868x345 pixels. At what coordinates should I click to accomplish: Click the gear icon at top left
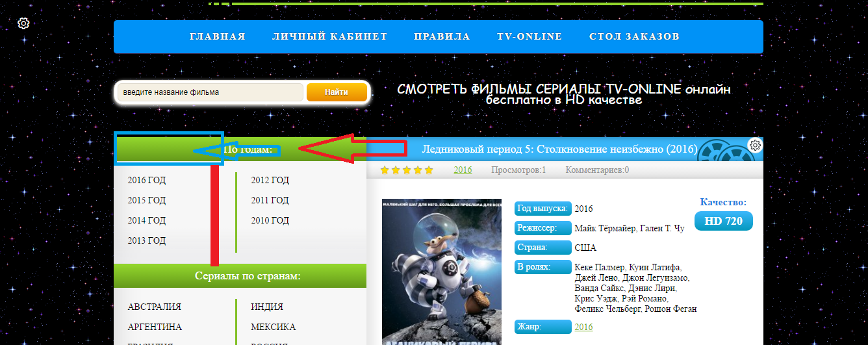23,23
